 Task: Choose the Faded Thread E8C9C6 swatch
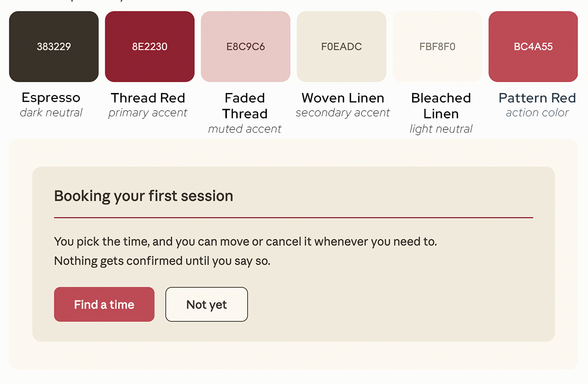[246, 47]
